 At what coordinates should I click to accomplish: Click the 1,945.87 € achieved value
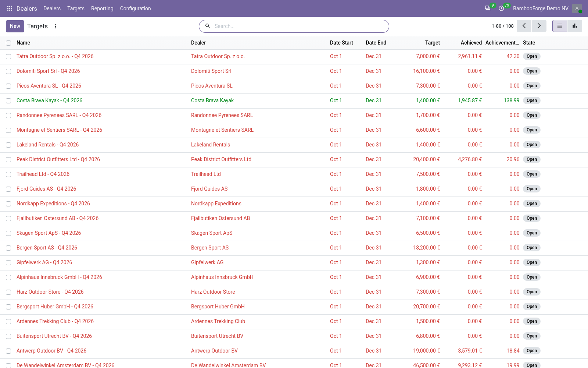470,100
